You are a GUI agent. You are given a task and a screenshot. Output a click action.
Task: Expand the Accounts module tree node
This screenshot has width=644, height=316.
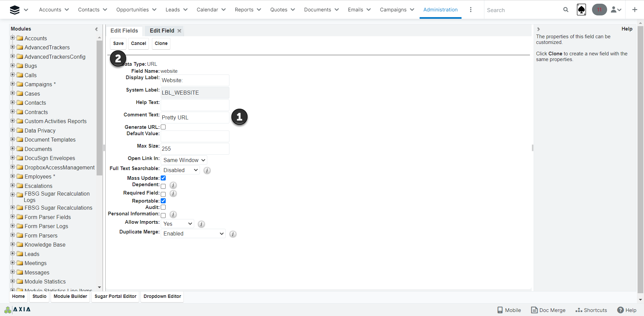pyautogui.click(x=13, y=38)
